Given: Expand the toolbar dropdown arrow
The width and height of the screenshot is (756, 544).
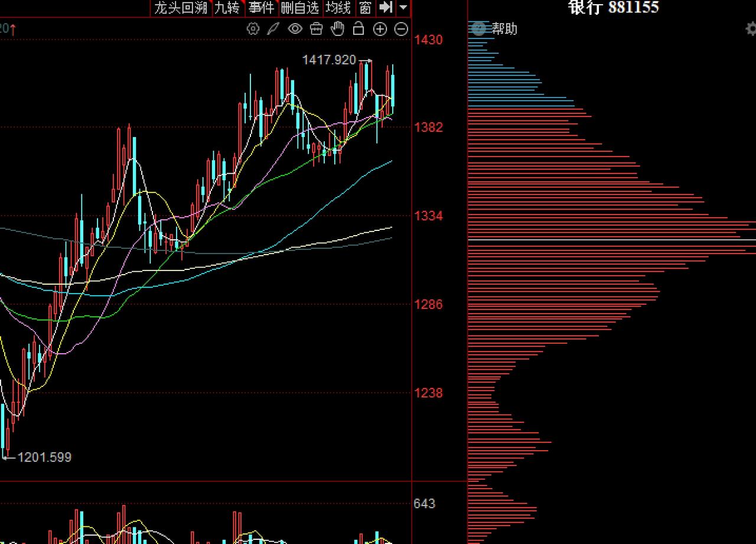Looking at the screenshot, I should (403, 7).
